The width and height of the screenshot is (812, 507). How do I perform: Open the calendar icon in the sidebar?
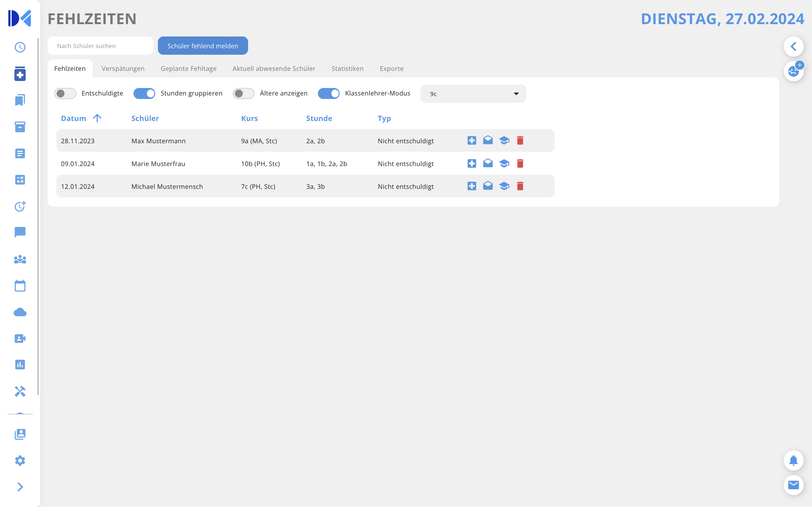[20, 286]
